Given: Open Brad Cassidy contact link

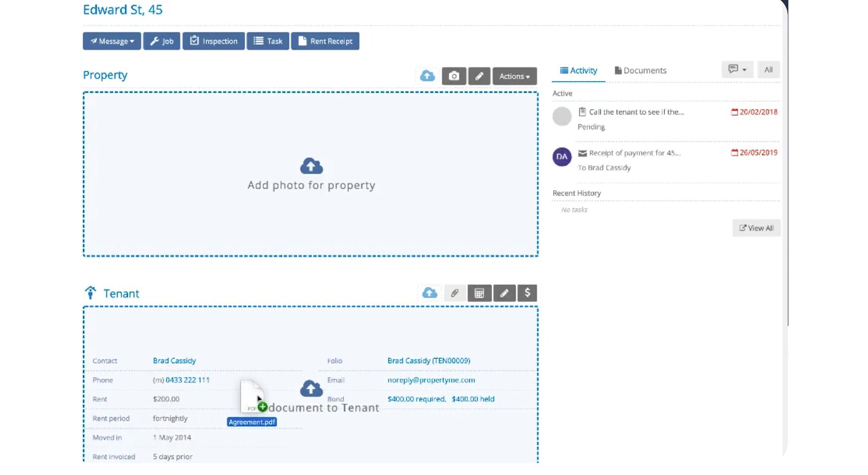Looking at the screenshot, I should pos(174,360).
